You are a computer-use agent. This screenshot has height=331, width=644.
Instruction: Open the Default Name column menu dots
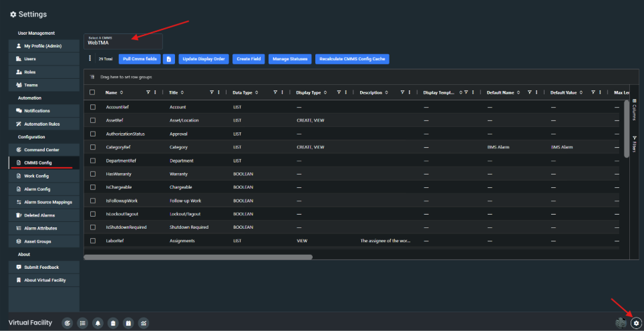coord(536,92)
